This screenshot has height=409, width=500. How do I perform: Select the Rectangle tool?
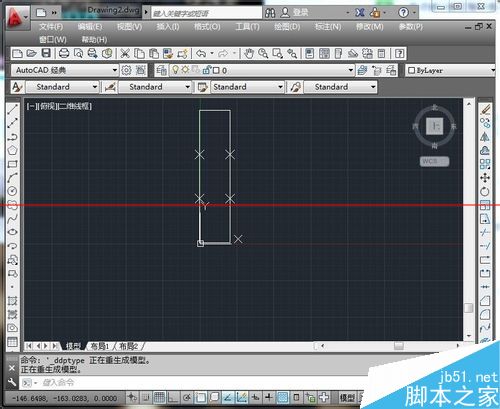click(x=12, y=164)
